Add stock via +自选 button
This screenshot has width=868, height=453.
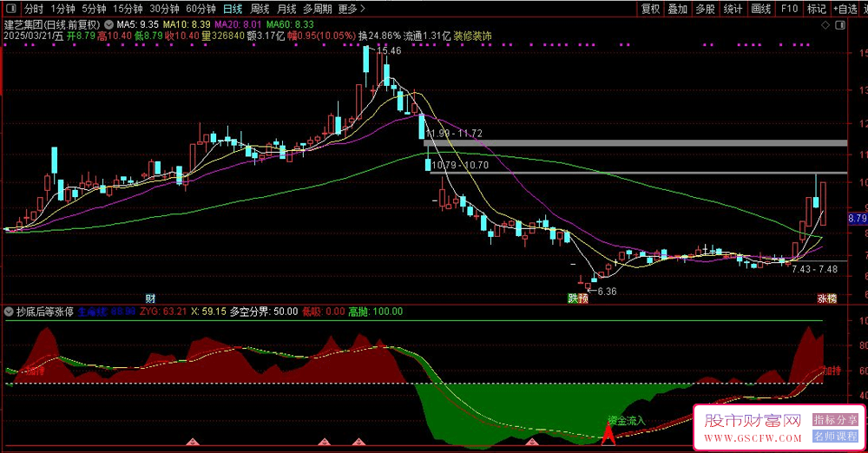tap(845, 9)
